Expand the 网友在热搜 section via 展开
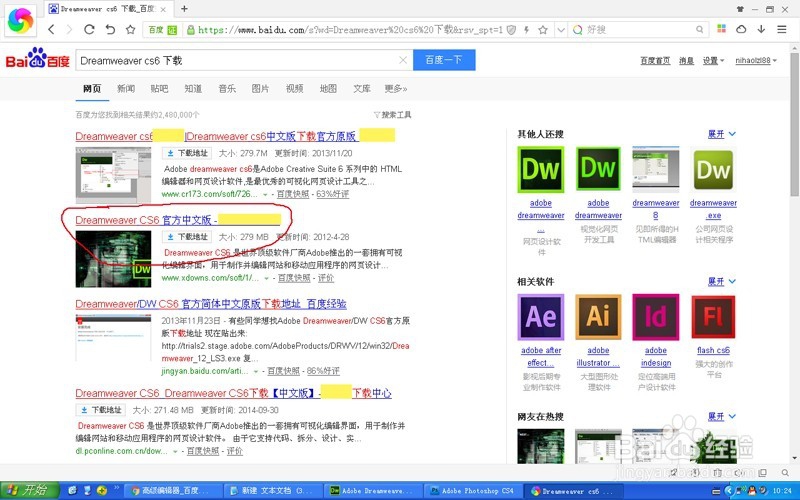The height and width of the screenshot is (500, 800). (721, 417)
